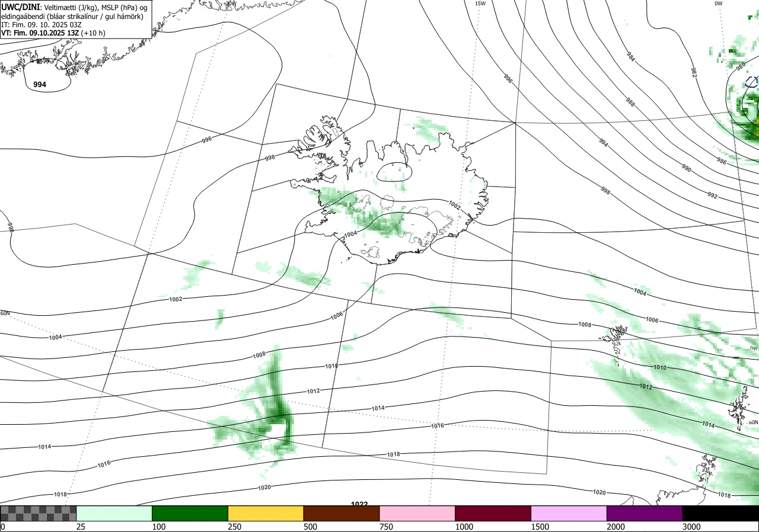Click the 15W longitude label

tap(480, 4)
